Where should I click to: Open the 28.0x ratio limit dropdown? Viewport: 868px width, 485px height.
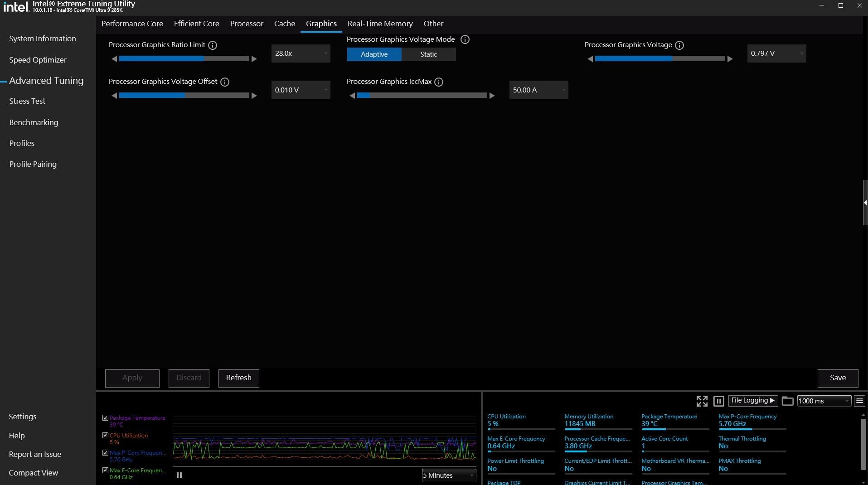tap(301, 53)
